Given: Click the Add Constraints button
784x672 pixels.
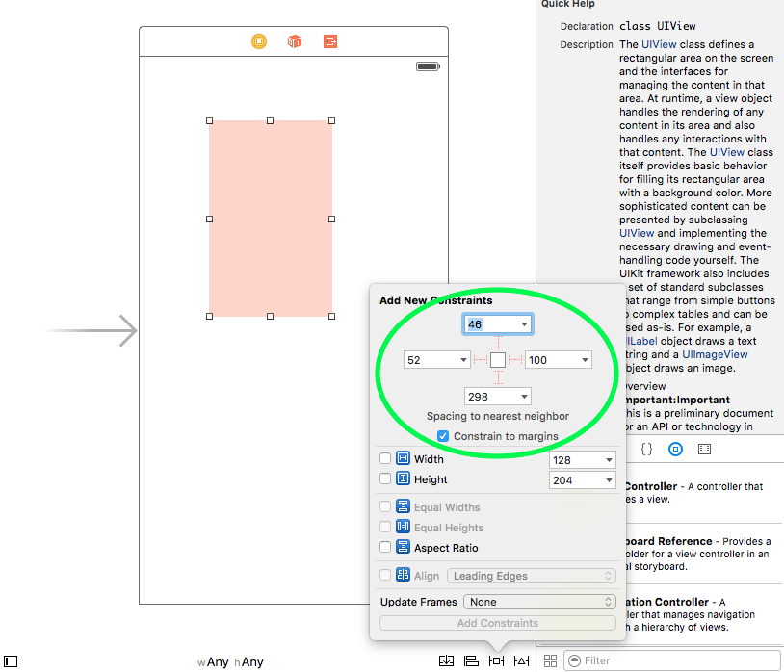Looking at the screenshot, I should 497,622.
